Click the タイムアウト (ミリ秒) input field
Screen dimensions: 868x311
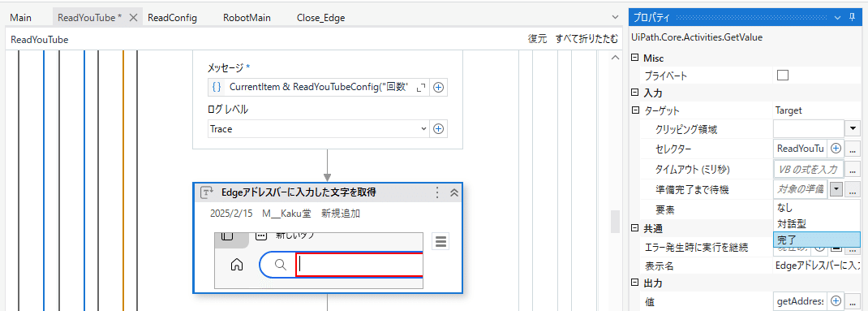tap(808, 169)
